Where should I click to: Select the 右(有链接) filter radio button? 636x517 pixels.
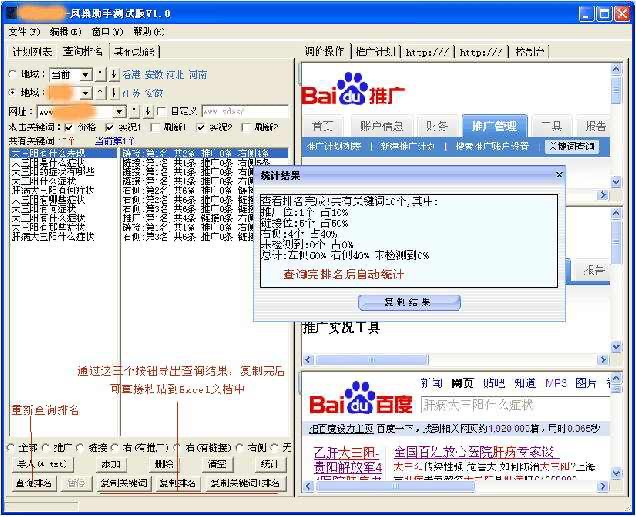pos(177,448)
